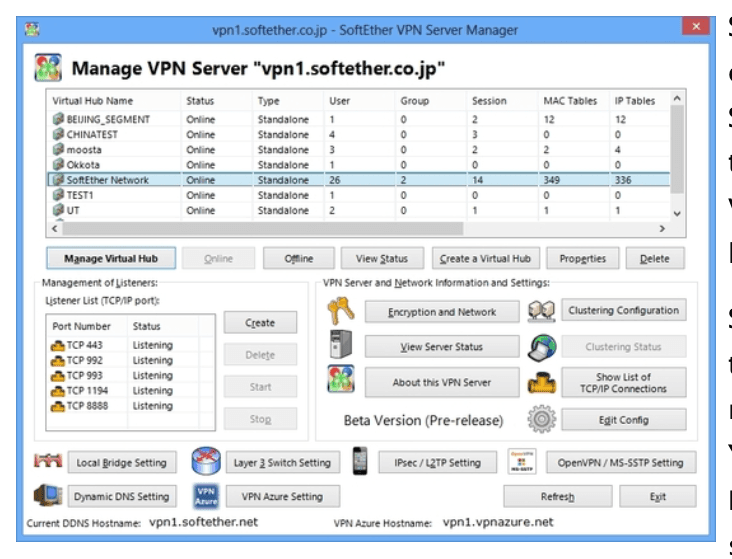Screen dimensions: 732x559
Task: Set the hub Offline
Action: tap(299, 258)
